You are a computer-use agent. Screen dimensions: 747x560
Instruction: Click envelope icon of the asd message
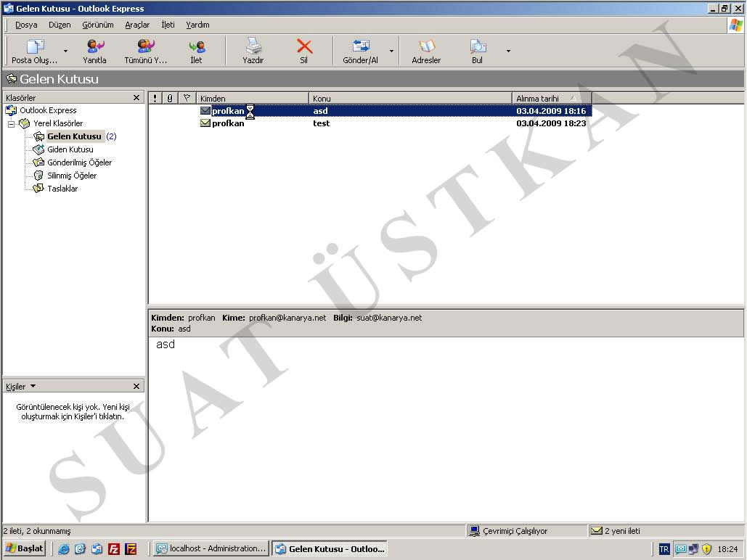pos(205,111)
